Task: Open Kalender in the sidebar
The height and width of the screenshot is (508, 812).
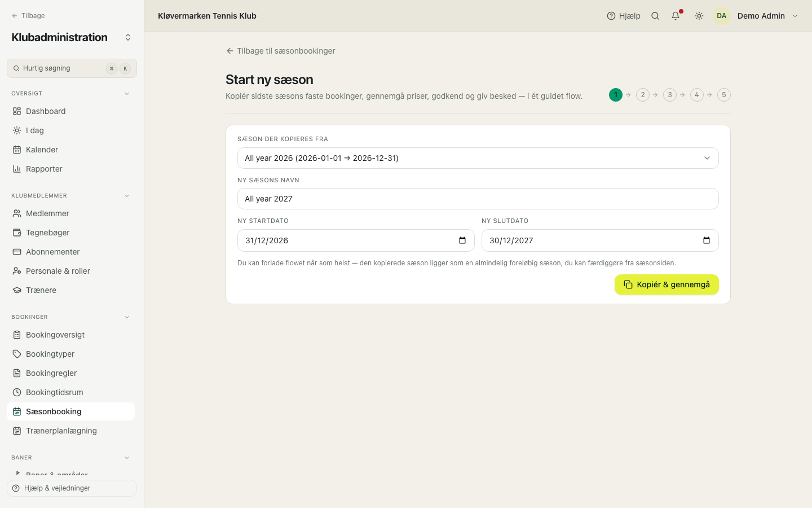Action: (x=70, y=150)
